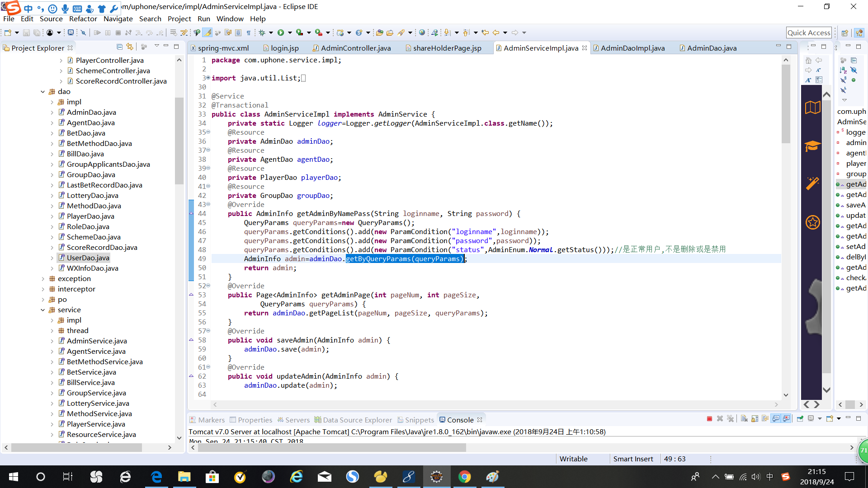Screen dimensions: 868x488
Task: Click the graduation cap icon in side panel
Action: click(x=812, y=145)
